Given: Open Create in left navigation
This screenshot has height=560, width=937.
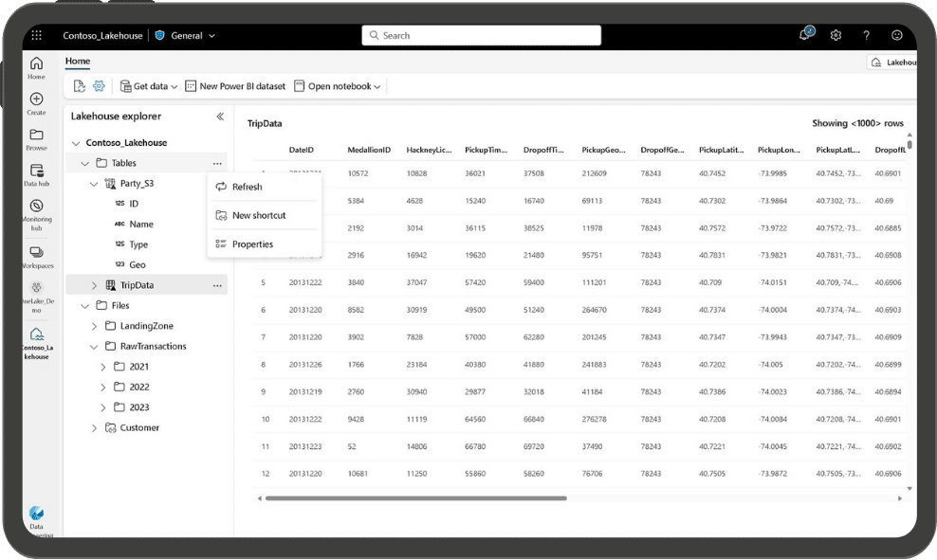Looking at the screenshot, I should [36, 103].
